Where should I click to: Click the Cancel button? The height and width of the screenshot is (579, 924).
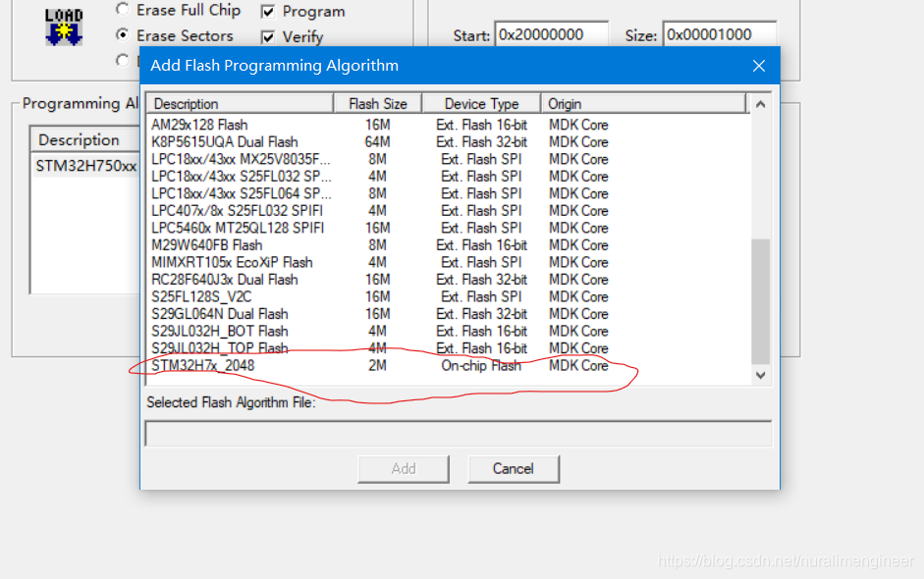click(514, 469)
